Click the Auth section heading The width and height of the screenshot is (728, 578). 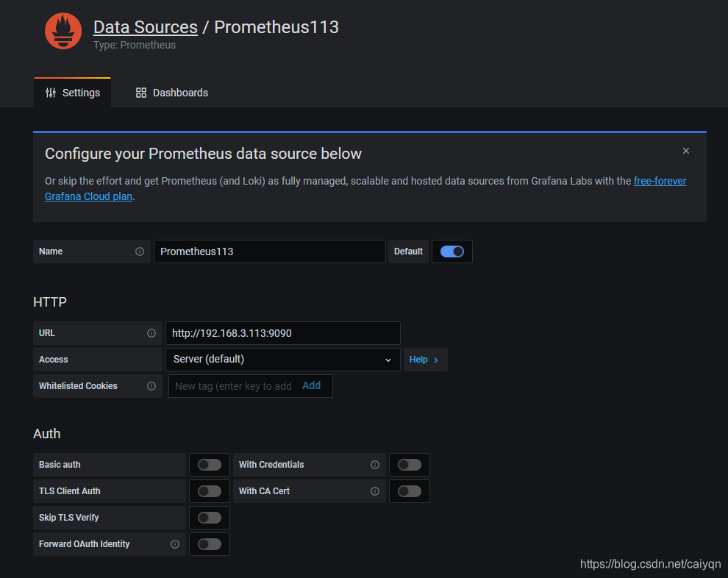[47, 434]
